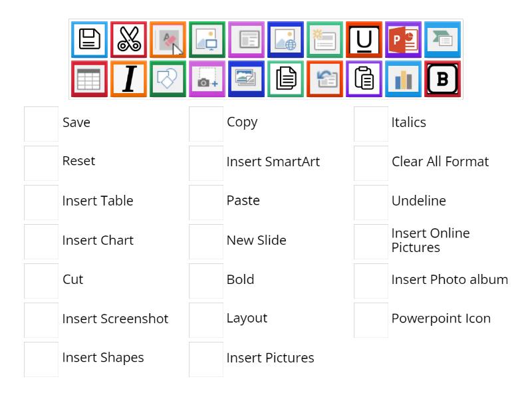Select the PowerPoint application icon

403,39
